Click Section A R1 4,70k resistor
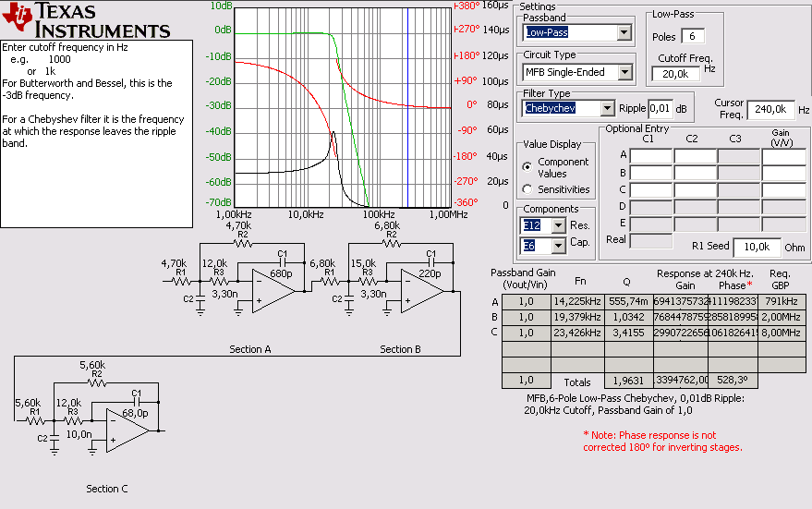The height and width of the screenshot is (509, 812). pyautogui.click(x=180, y=281)
